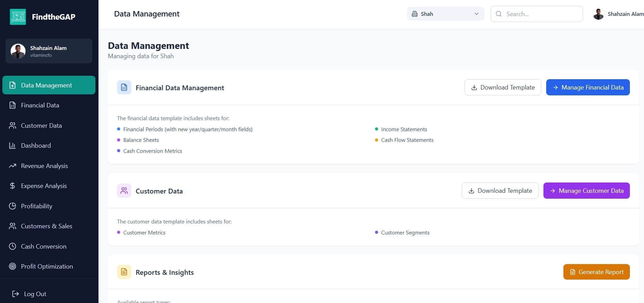Click the Cash Conversion clock icon
The height and width of the screenshot is (303, 644).
click(x=12, y=246)
